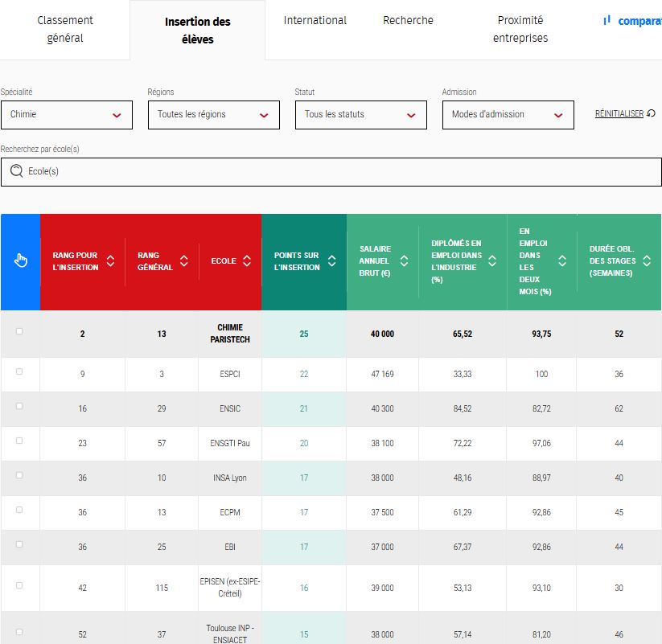Sort by En emploi dans les deux mois
The height and width of the screenshot is (644, 662).
point(562,261)
